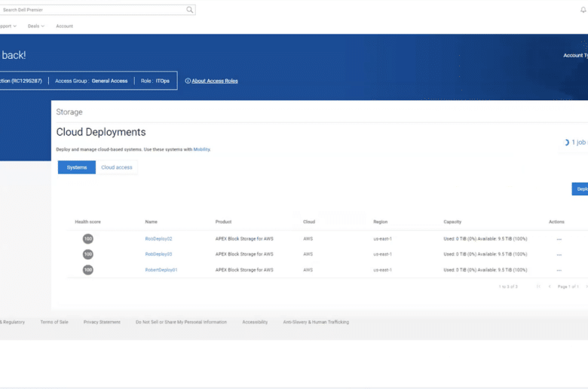The width and height of the screenshot is (588, 389).
Task: Click us-east-1 region in RobDeploy03 row
Action: pyautogui.click(x=382, y=254)
